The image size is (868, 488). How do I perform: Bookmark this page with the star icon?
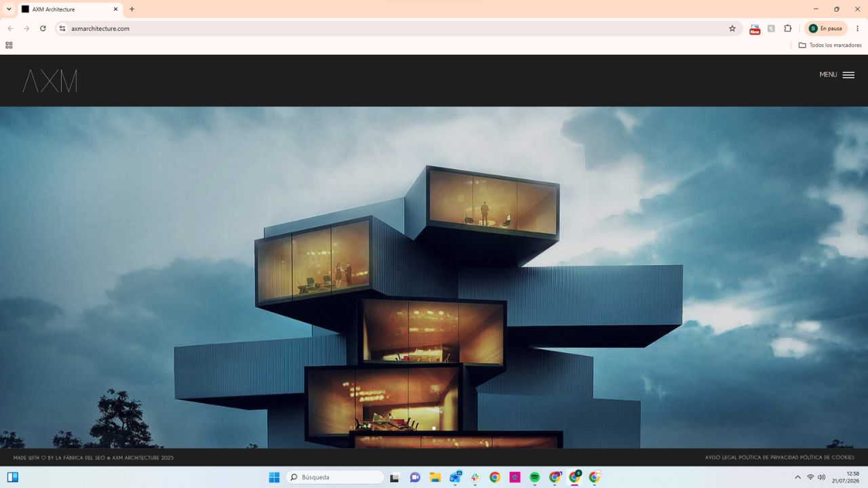732,28
